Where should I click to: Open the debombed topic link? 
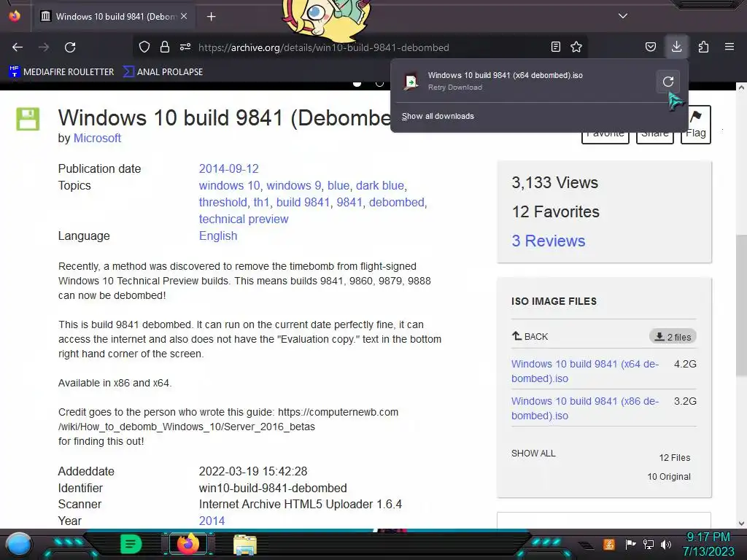pyautogui.click(x=396, y=202)
